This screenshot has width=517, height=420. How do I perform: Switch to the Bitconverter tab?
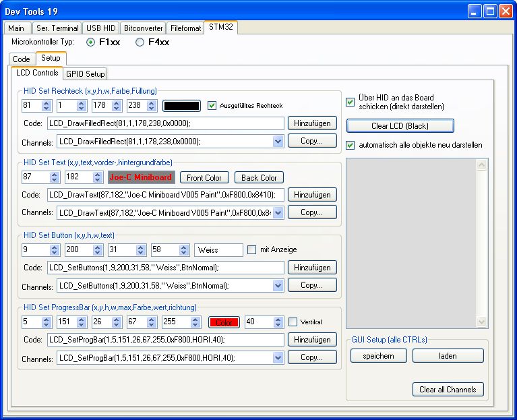(144, 28)
